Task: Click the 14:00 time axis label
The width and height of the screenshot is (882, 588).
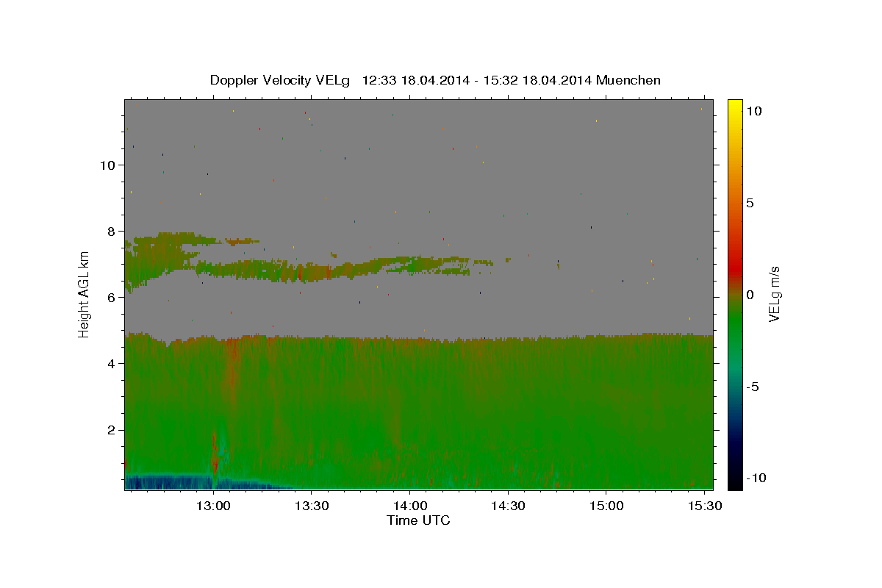Action: (409, 506)
